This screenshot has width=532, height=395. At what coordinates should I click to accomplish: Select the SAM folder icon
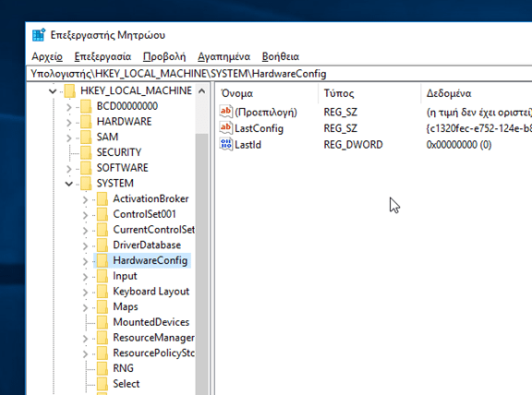86,137
